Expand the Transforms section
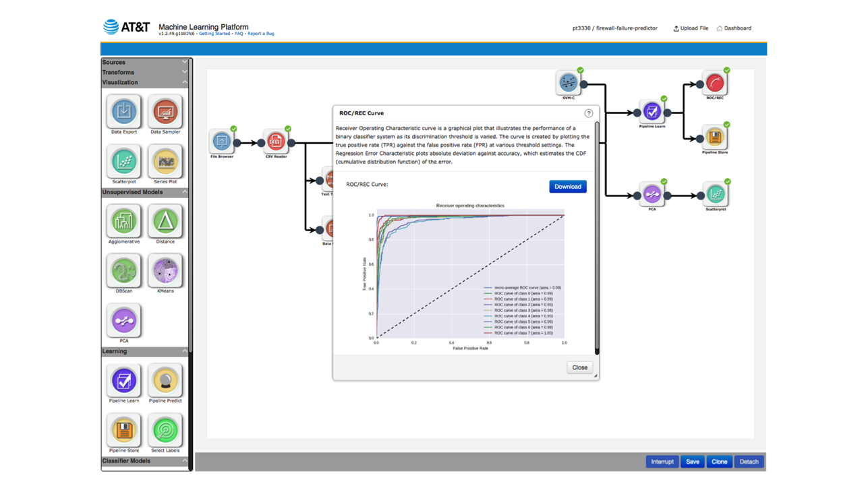868x488 pixels. (x=145, y=72)
